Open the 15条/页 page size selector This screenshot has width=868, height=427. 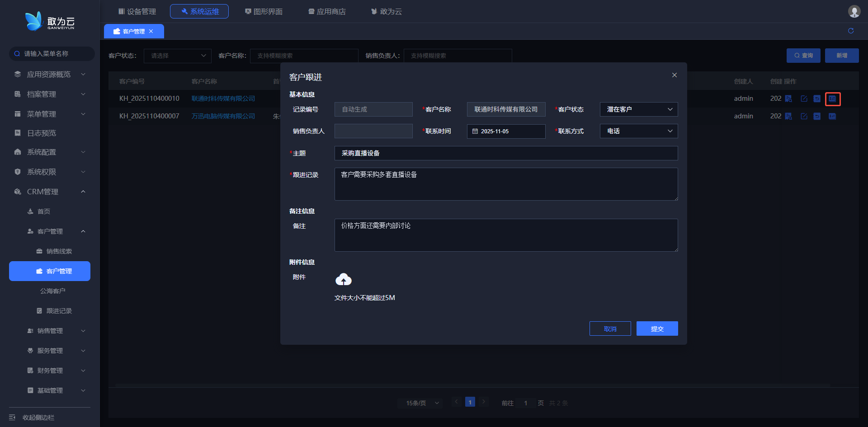(422, 403)
